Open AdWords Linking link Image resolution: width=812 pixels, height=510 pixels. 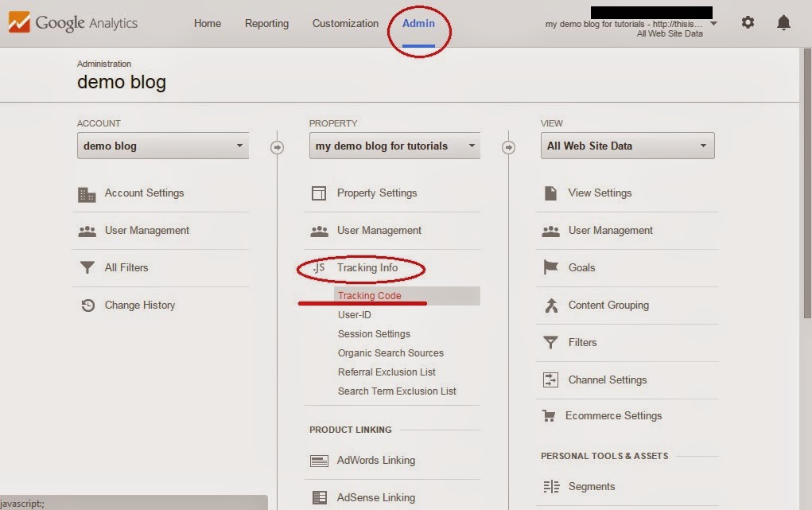click(376, 460)
